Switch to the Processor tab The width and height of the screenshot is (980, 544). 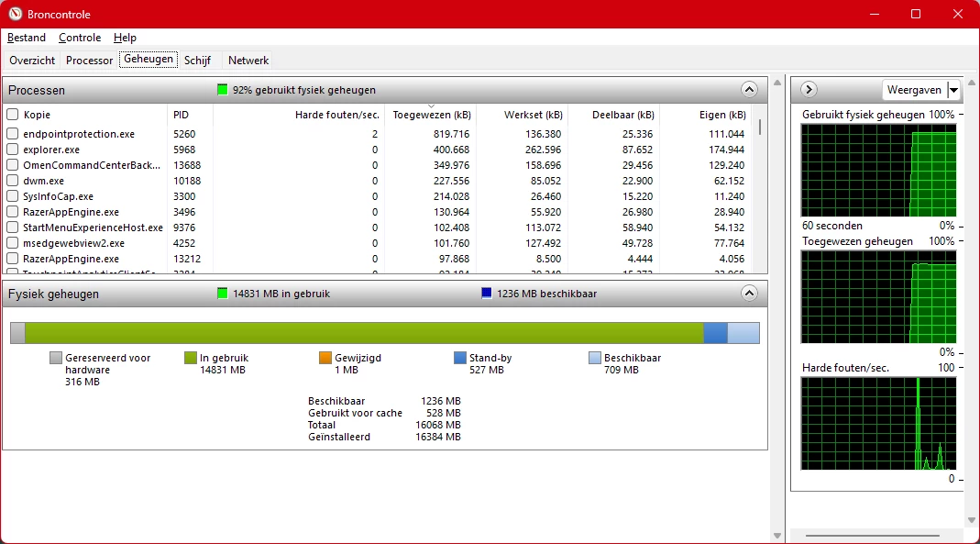tap(89, 60)
